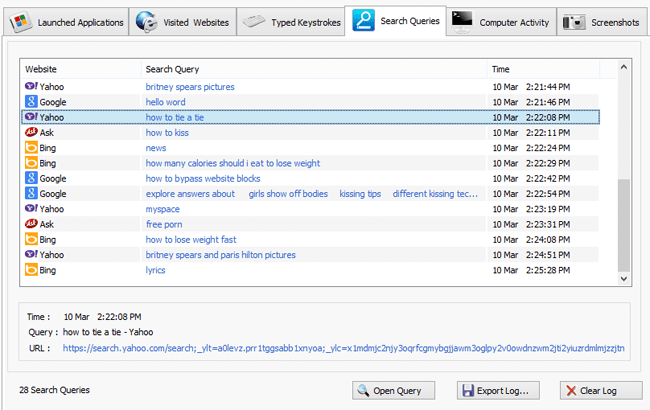
Task: Open the Typed Keystrokes tab
Action: [x=291, y=22]
